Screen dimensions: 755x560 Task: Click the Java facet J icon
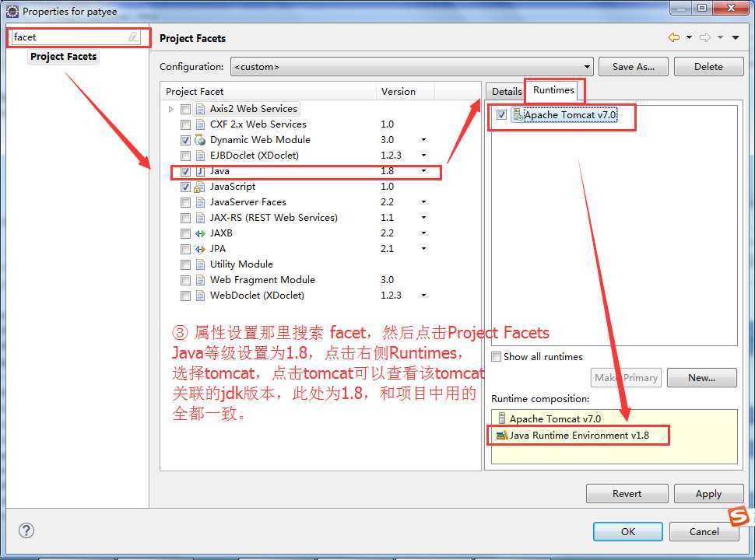[x=200, y=171]
